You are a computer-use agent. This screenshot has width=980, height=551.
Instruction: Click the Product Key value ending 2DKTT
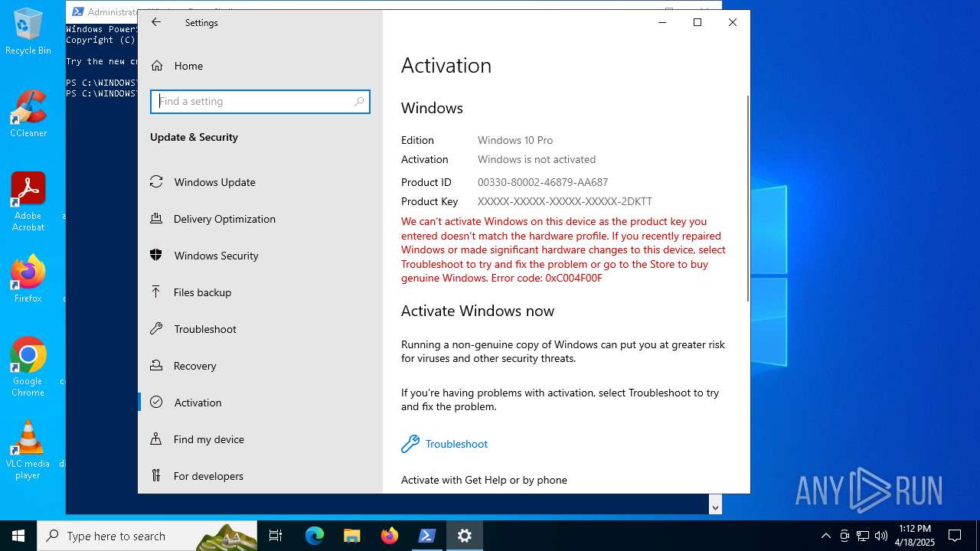point(565,201)
